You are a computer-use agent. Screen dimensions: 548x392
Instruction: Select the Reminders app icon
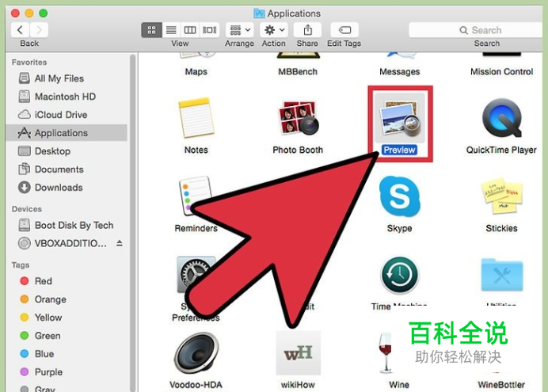point(195,196)
